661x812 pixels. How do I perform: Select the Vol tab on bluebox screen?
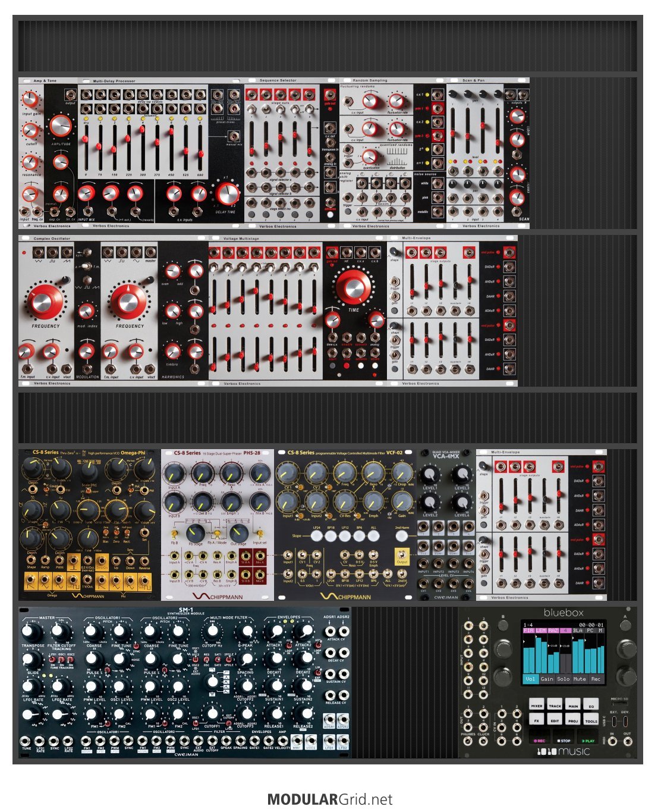[531, 679]
